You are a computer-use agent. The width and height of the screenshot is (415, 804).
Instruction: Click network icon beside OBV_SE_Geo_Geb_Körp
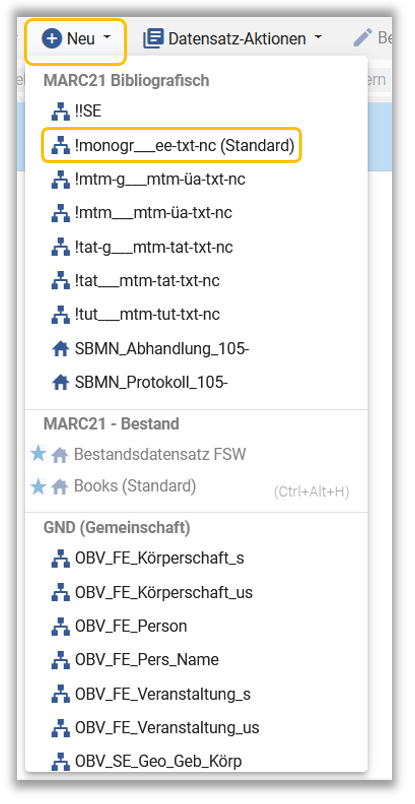pos(61,761)
